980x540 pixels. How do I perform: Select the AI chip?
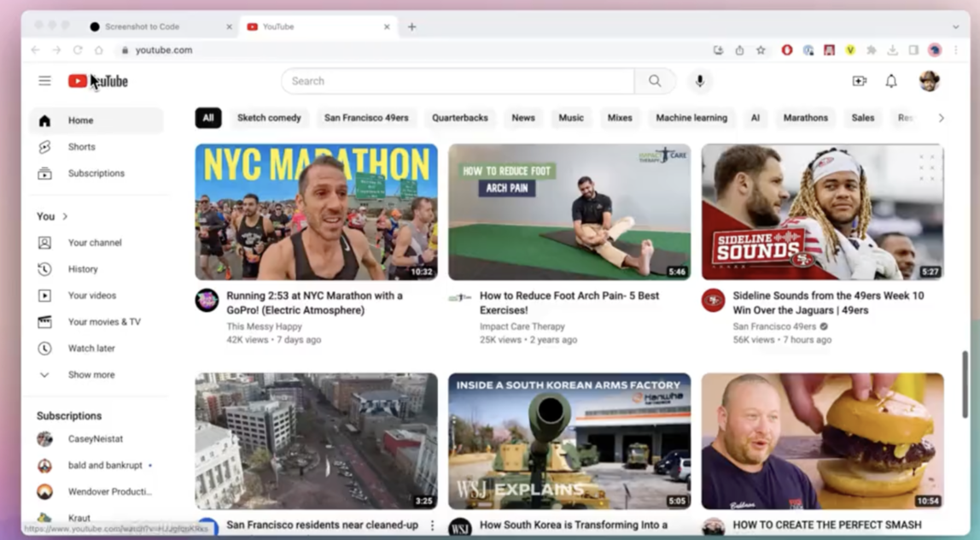click(755, 118)
